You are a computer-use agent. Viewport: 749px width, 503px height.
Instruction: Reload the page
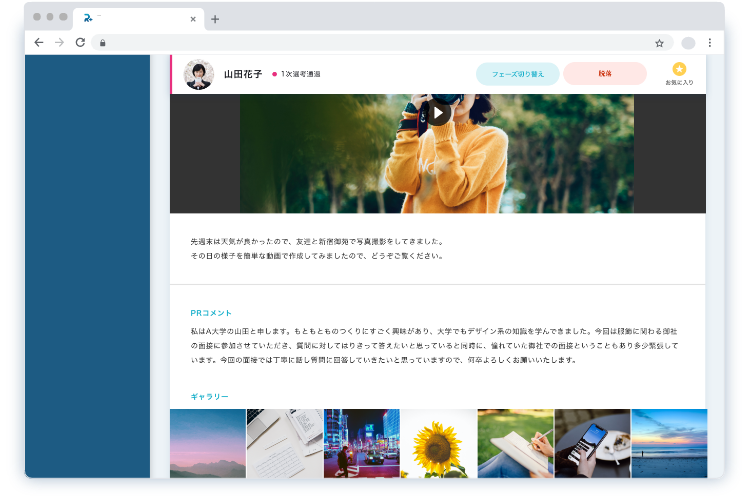80,43
